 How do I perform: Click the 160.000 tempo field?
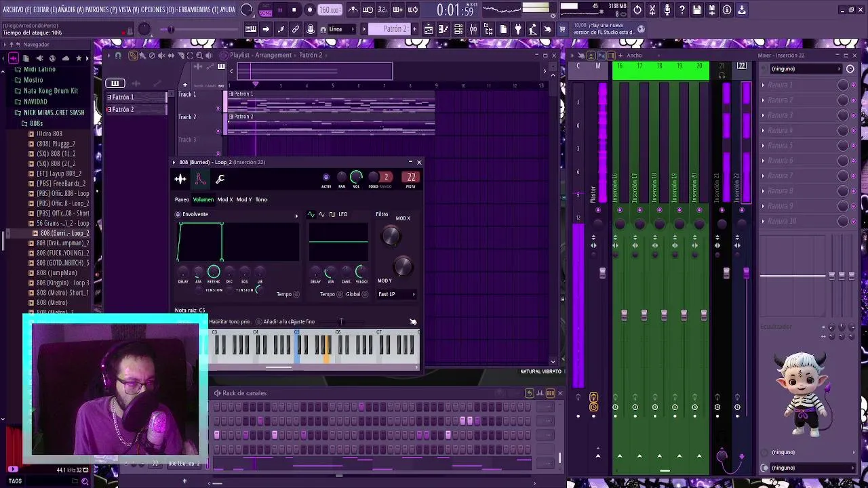pos(330,10)
